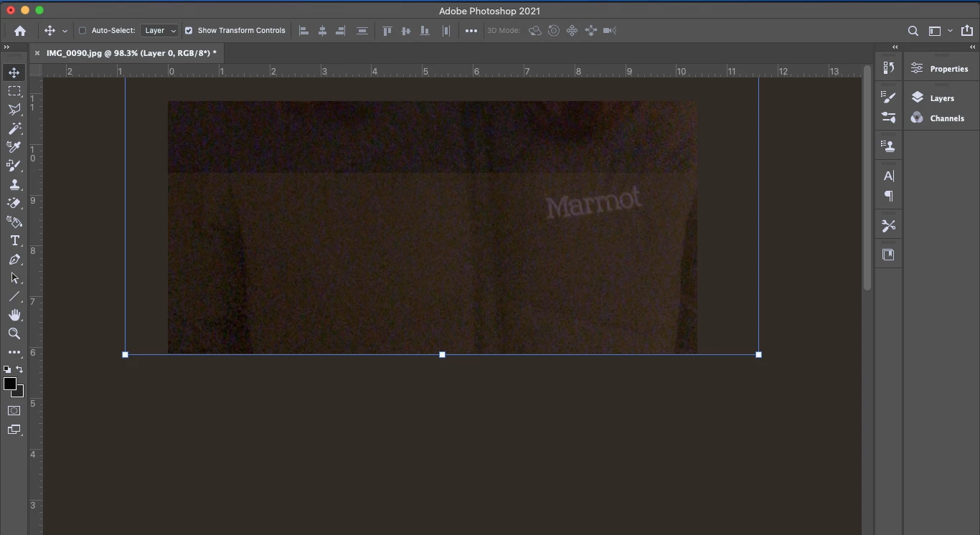Open the Properties panel

point(940,69)
